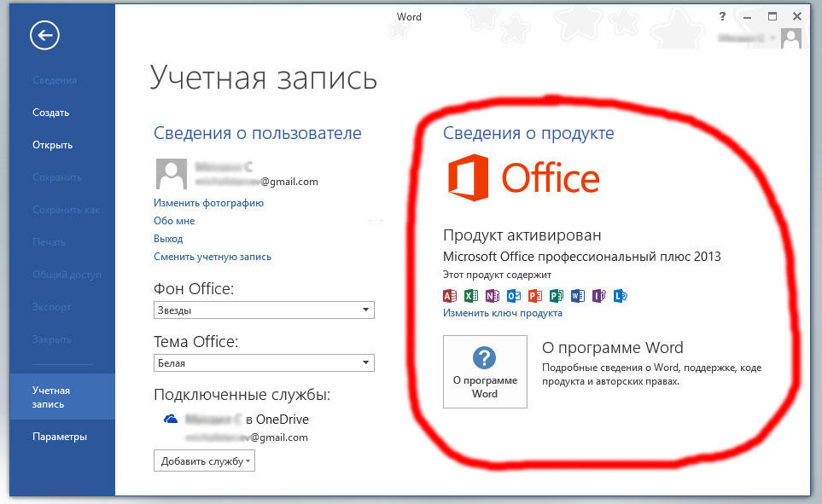This screenshot has height=504, width=822.
Task: Click Microsoft Office профессиональный плюс 2013 text
Action: tap(582, 257)
